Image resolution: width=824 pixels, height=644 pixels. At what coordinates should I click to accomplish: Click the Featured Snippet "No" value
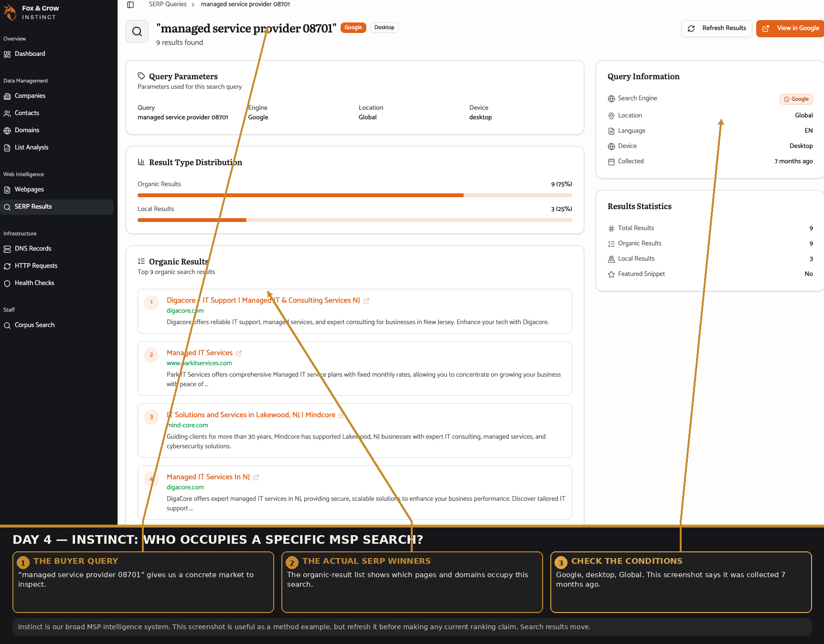809,274
